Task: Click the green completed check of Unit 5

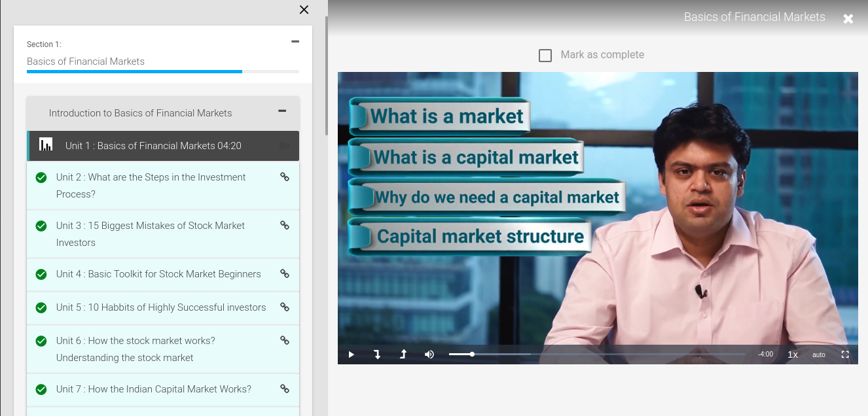Action: (41, 307)
